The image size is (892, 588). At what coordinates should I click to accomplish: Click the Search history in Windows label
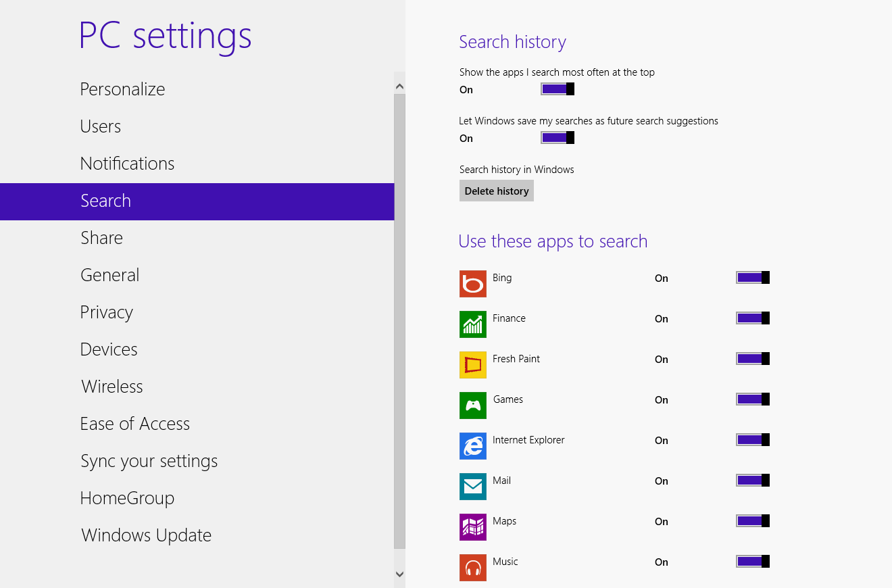[x=517, y=170]
